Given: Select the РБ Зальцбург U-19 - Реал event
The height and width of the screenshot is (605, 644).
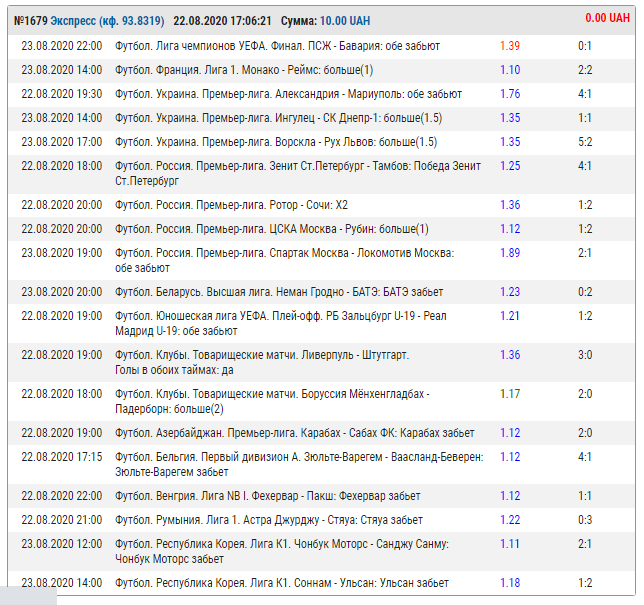Looking at the screenshot, I should click(321, 324).
